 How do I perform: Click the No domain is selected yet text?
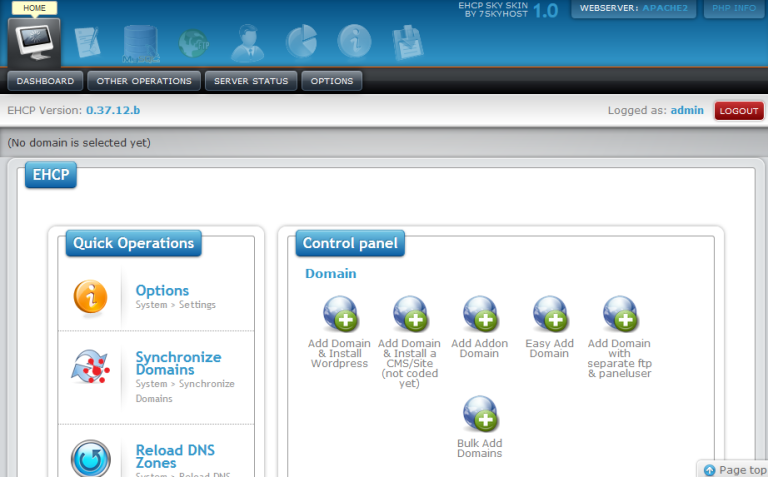[x=79, y=143]
